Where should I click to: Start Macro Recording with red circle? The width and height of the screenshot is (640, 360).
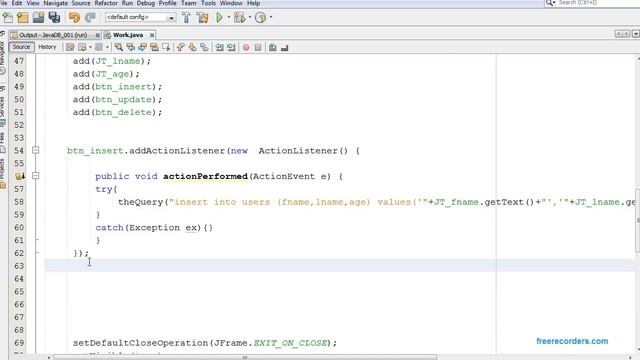pyautogui.click(x=246, y=47)
